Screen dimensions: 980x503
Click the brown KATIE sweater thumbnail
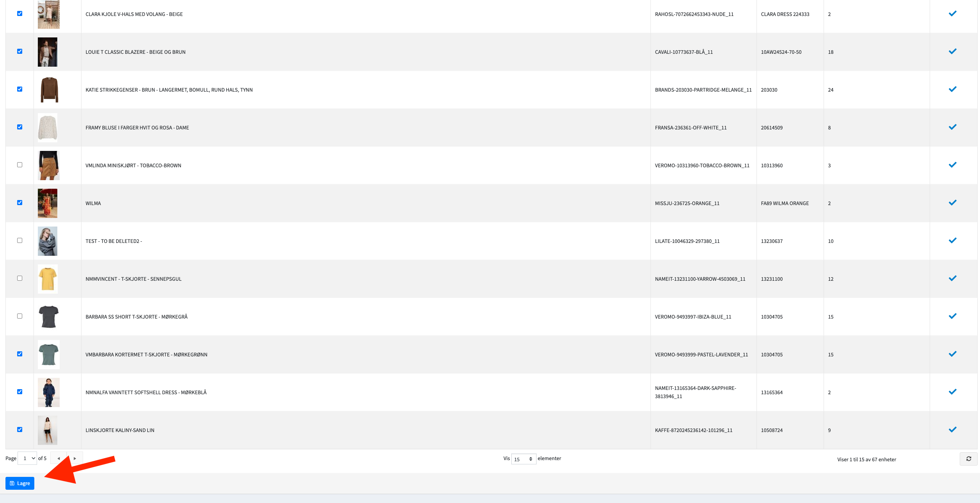coord(49,90)
